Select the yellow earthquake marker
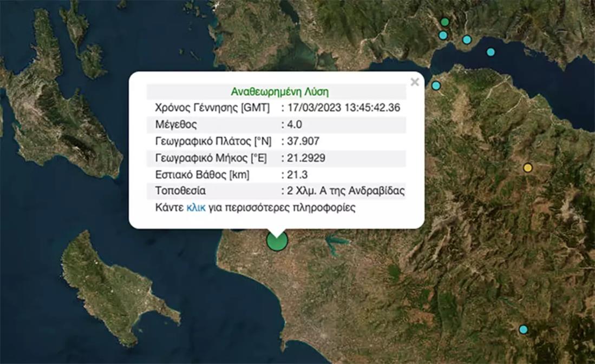This screenshot has width=595, height=364. point(528,168)
